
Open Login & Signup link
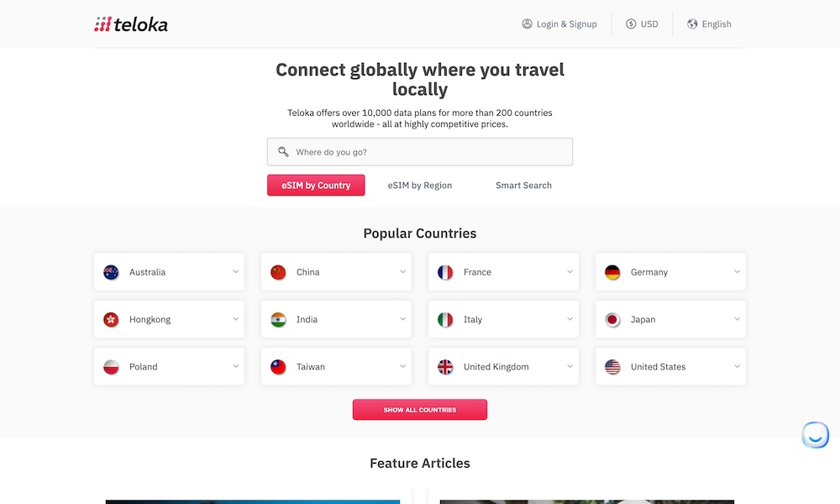click(559, 24)
